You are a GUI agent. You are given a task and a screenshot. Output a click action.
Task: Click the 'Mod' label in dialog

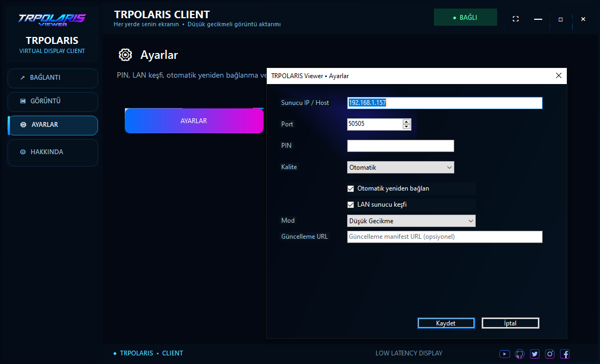(x=288, y=221)
